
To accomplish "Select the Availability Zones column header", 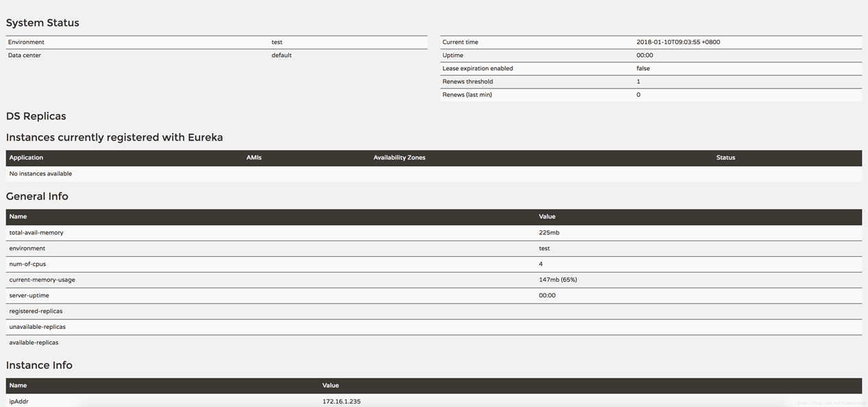I will (399, 158).
